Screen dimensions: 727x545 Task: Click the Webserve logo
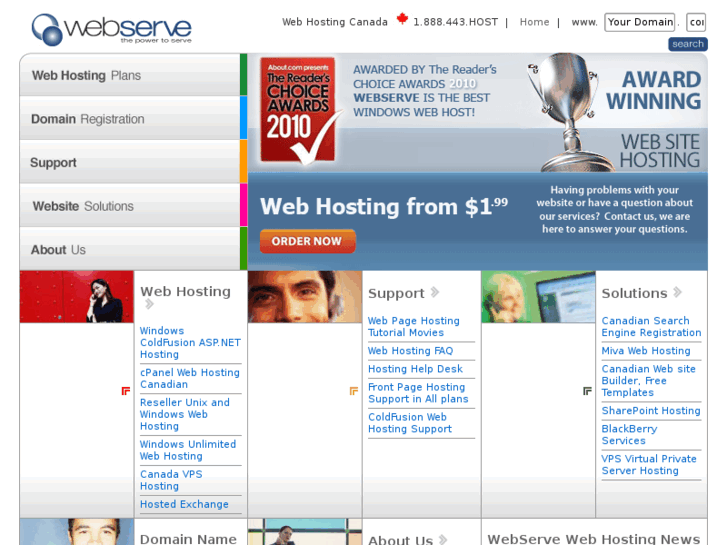111,29
